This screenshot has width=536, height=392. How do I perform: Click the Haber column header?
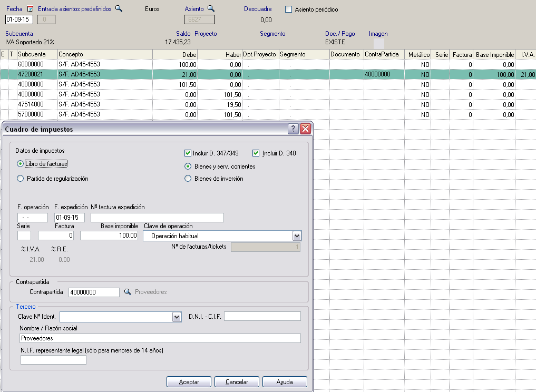[x=220, y=54]
